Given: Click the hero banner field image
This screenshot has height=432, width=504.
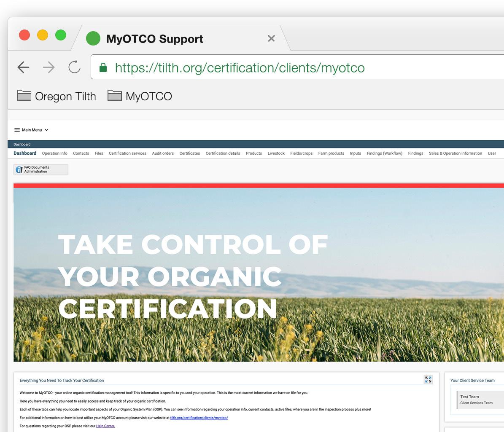Looking at the screenshot, I should (259, 275).
